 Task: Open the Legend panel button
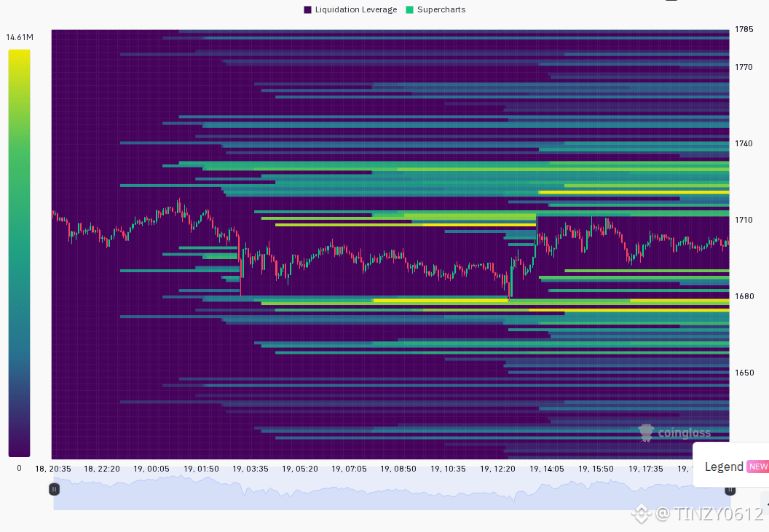pyautogui.click(x=730, y=467)
